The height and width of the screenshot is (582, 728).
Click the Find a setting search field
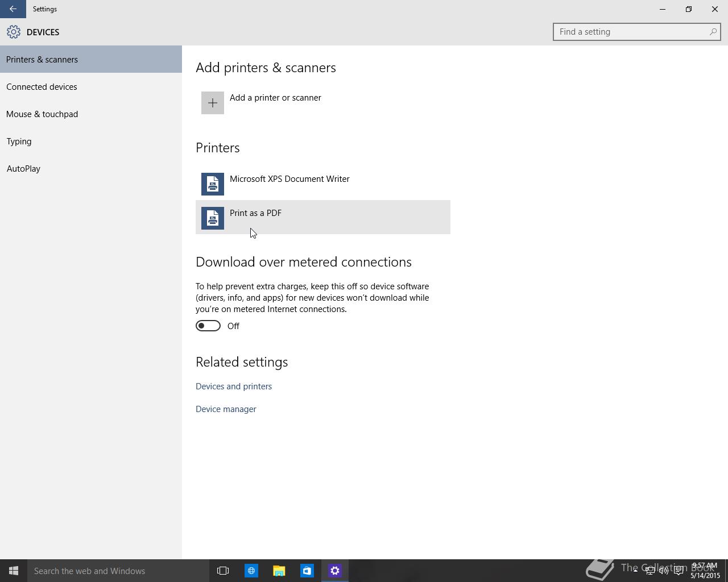(637, 32)
